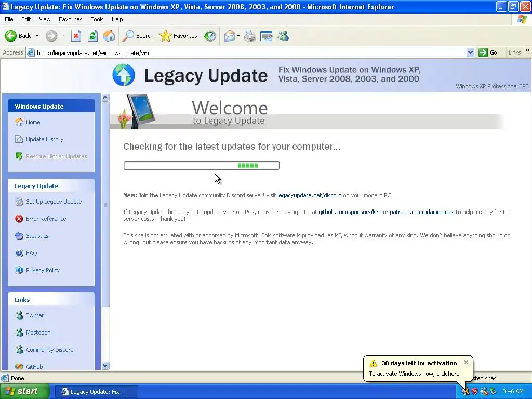This screenshot has width=532, height=399.
Task: Open the Mail envelope toolbar icon
Action: (x=230, y=36)
